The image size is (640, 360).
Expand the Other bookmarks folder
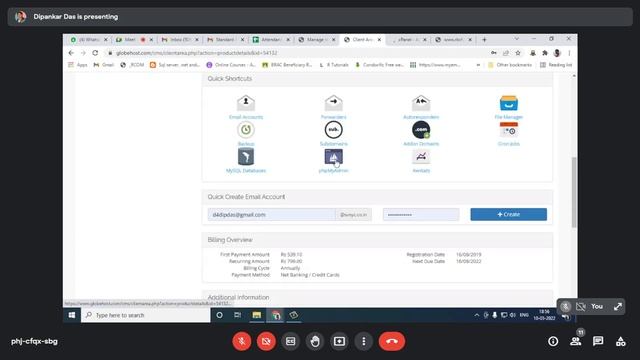click(510, 65)
